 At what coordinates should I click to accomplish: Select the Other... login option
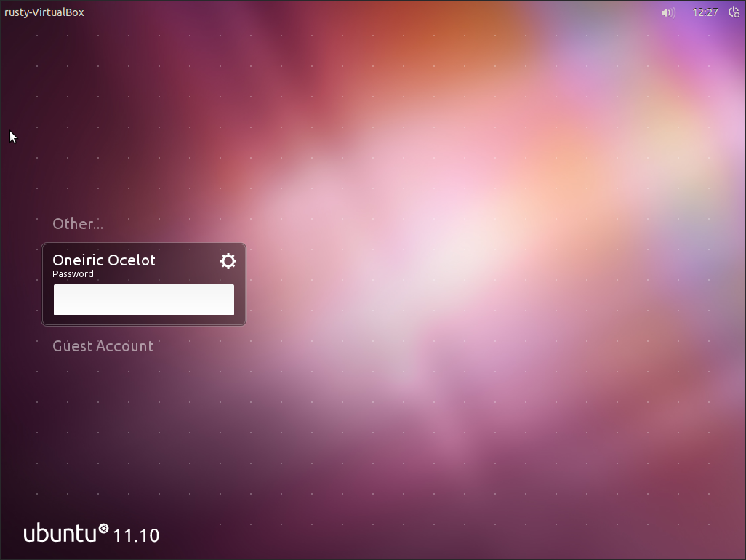coord(78,224)
